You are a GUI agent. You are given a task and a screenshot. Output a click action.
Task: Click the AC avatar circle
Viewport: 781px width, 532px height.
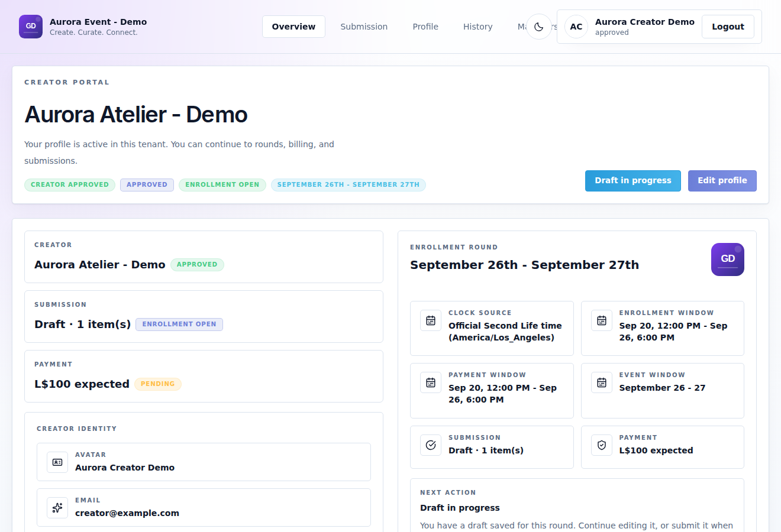tap(576, 27)
